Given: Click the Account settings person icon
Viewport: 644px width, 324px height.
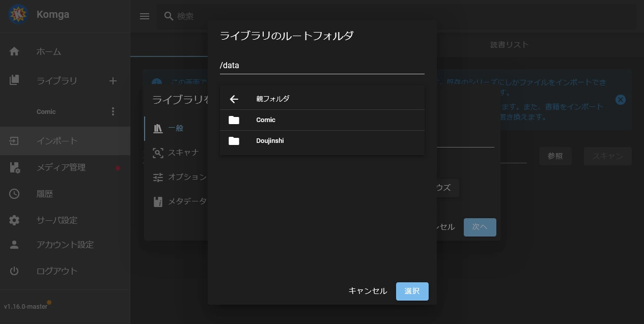Looking at the screenshot, I should coord(14,245).
